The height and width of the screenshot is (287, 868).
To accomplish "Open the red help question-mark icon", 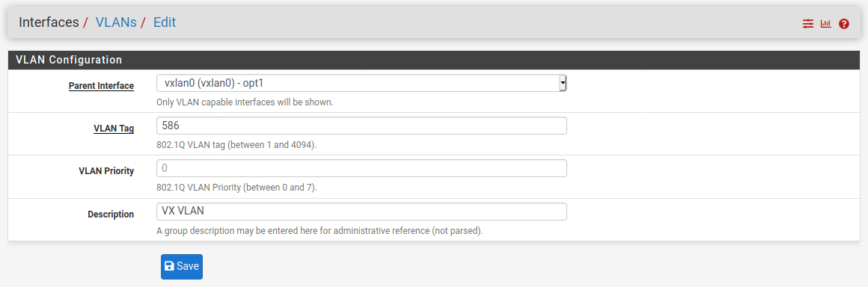I will pyautogui.click(x=843, y=24).
